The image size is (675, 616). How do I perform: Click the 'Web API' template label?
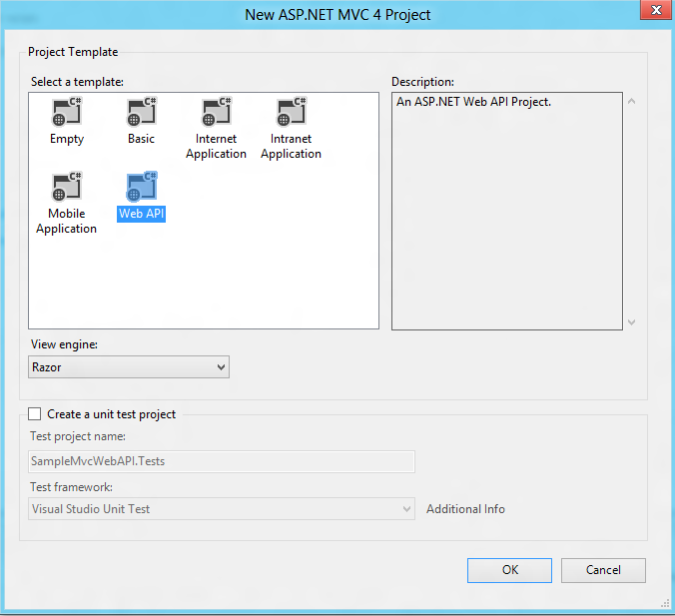[x=142, y=214]
